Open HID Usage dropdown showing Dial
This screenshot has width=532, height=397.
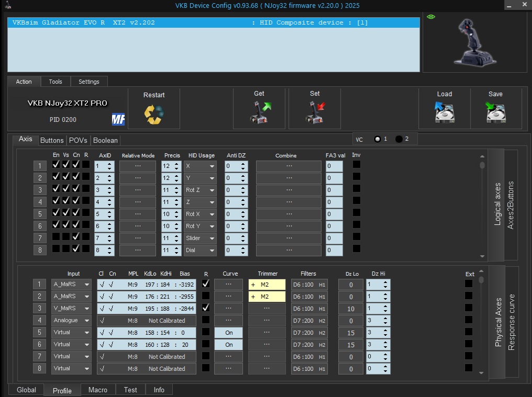200,250
